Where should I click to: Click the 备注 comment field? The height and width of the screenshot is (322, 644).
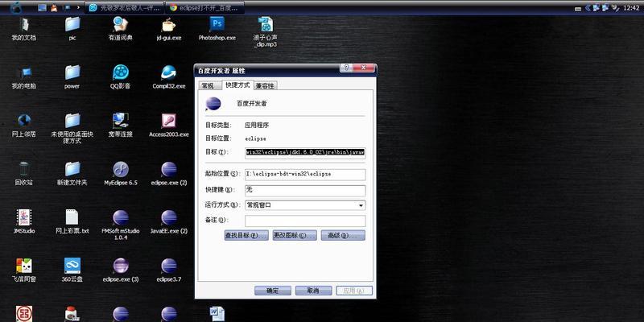305,221
